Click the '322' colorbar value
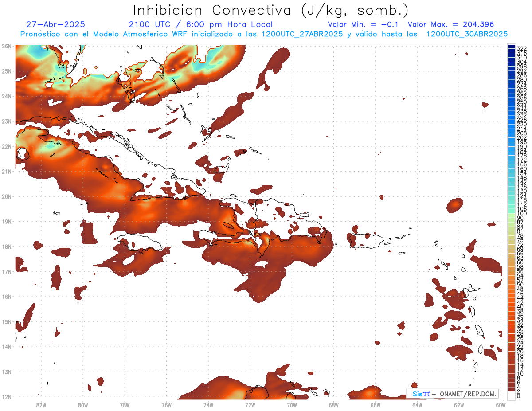This screenshot has height=411, width=532. coord(521,48)
